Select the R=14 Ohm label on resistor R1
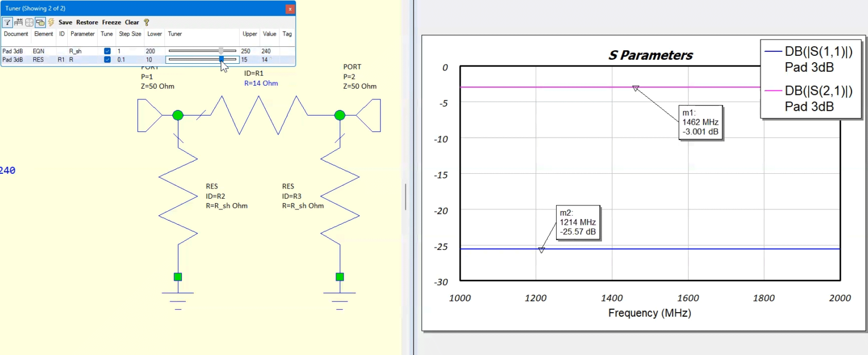868x355 pixels. (261, 83)
